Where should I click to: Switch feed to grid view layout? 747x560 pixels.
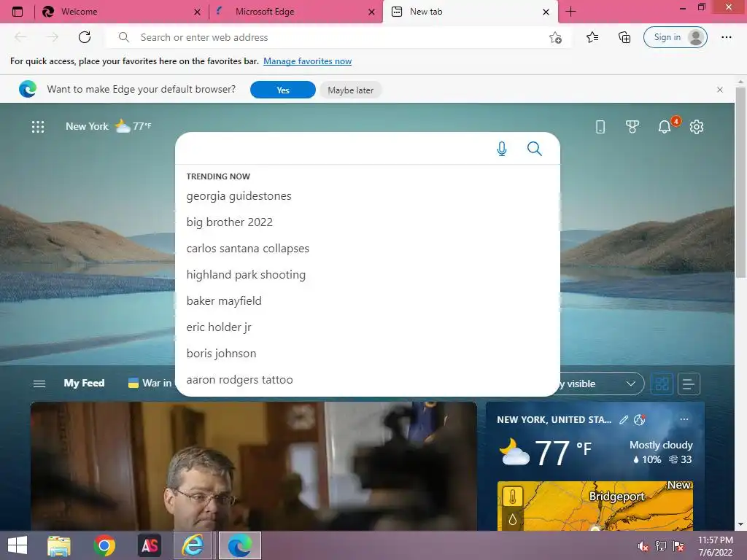(662, 384)
